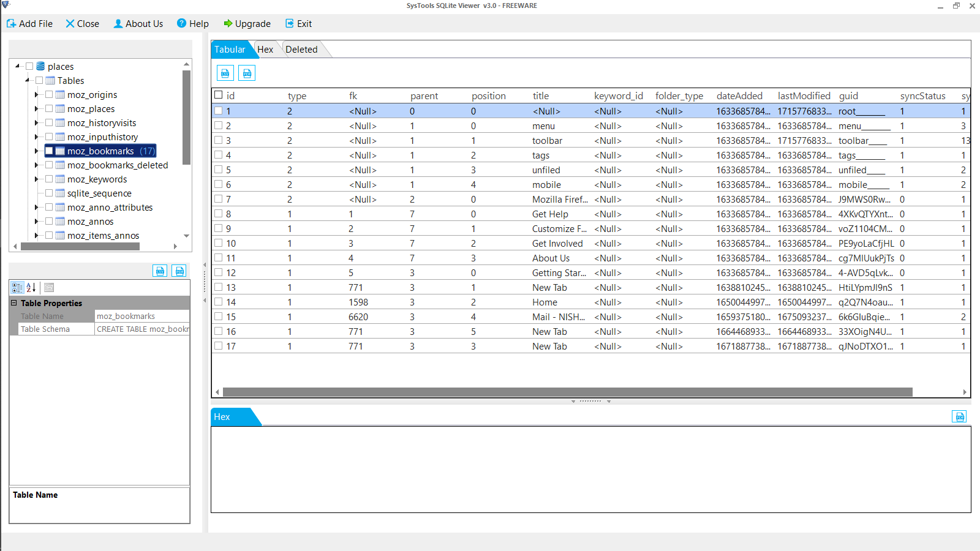This screenshot has height=551, width=980.
Task: Click the tree panel vertical scrollbar thumb
Action: pyautogui.click(x=186, y=117)
